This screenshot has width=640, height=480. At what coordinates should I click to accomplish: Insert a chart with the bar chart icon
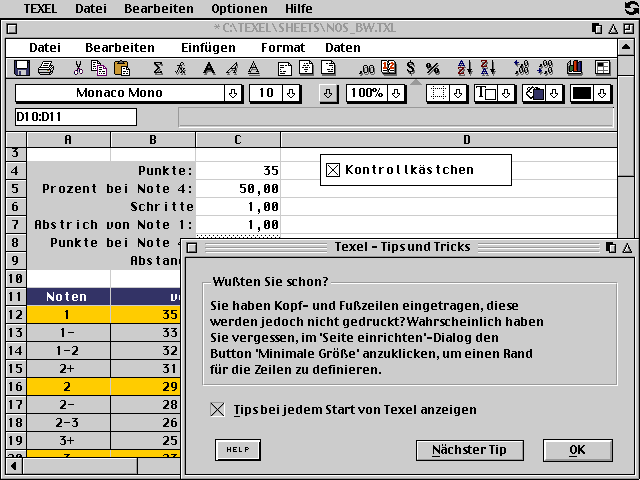click(x=575, y=68)
